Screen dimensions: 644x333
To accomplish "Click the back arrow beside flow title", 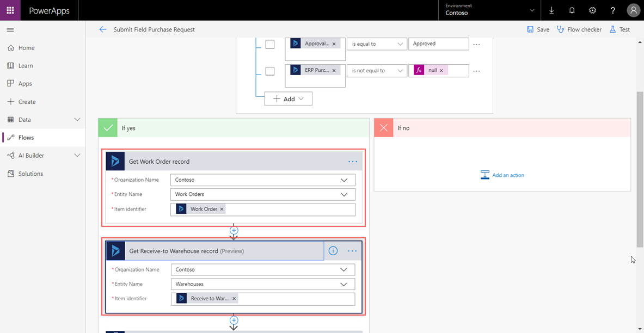I will (x=103, y=29).
